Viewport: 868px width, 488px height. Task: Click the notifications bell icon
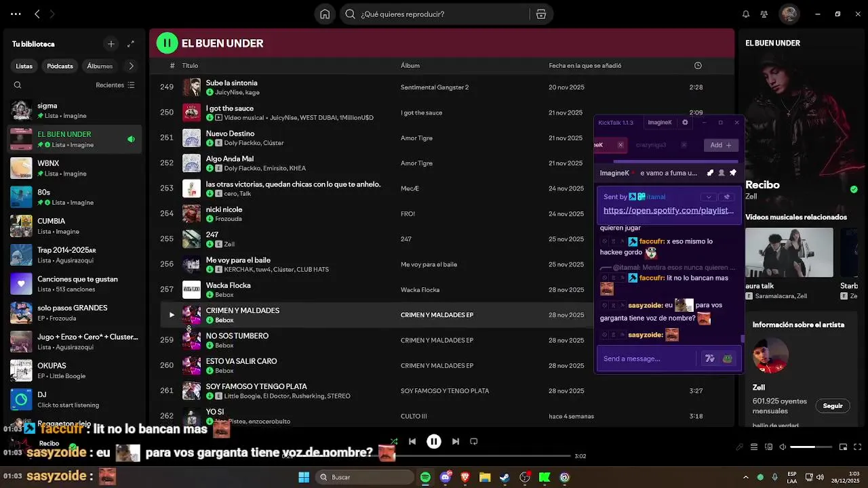click(746, 14)
